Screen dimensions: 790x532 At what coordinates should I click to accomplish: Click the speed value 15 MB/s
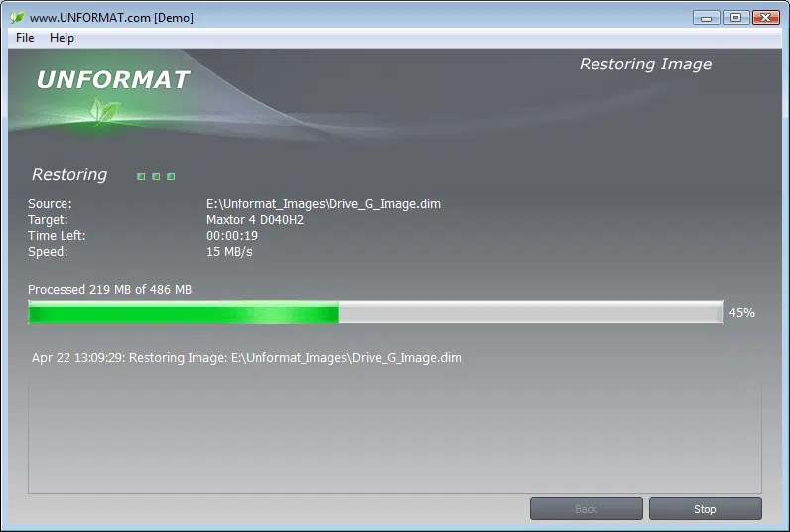pyautogui.click(x=229, y=252)
